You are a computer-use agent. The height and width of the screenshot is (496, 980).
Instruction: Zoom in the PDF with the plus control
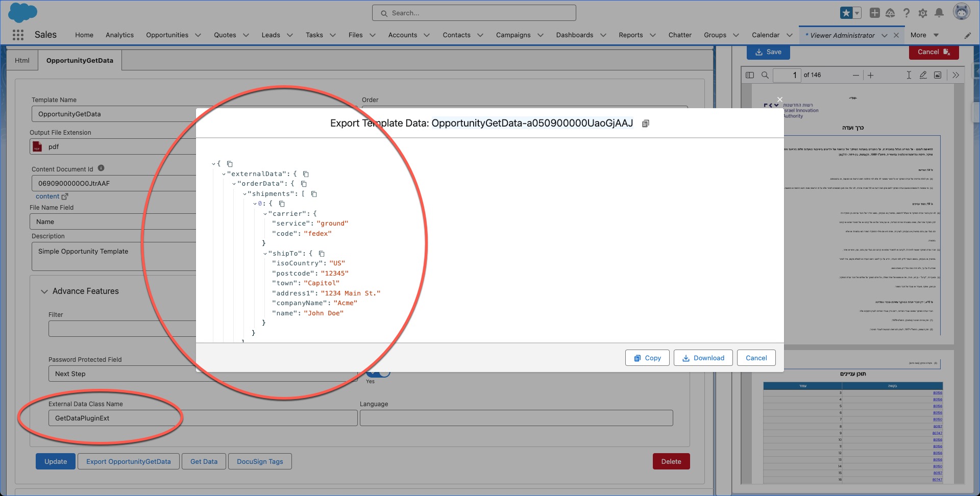coord(871,75)
